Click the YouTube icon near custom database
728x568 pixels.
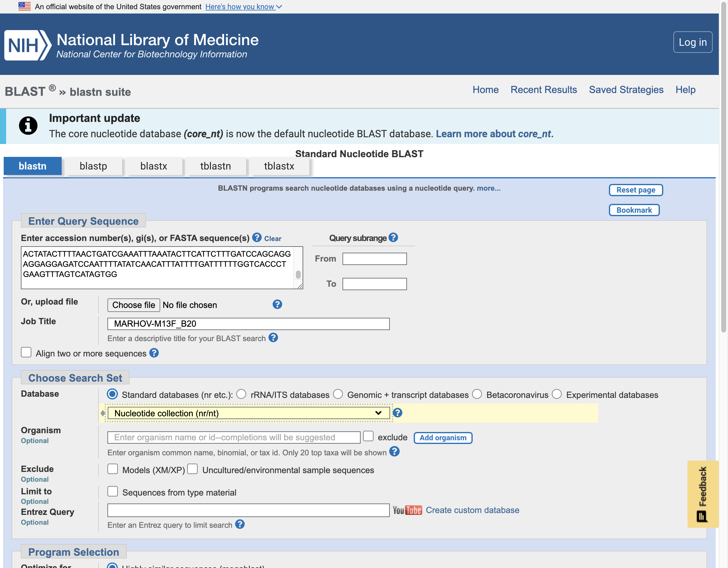[407, 510]
